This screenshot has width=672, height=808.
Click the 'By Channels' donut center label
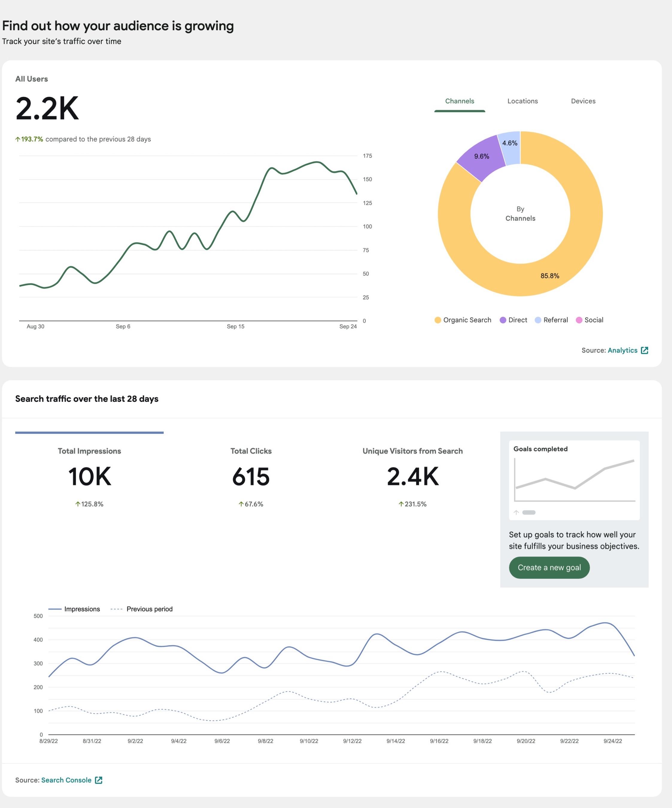(x=520, y=213)
